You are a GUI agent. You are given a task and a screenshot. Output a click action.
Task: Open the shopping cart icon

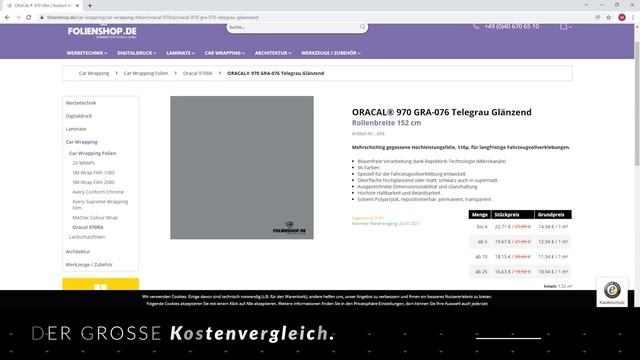click(x=564, y=27)
